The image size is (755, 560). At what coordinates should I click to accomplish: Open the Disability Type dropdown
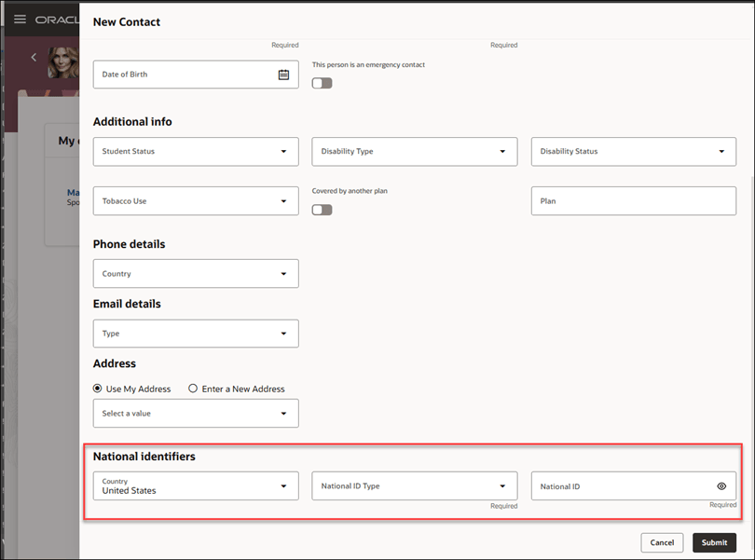(x=415, y=152)
